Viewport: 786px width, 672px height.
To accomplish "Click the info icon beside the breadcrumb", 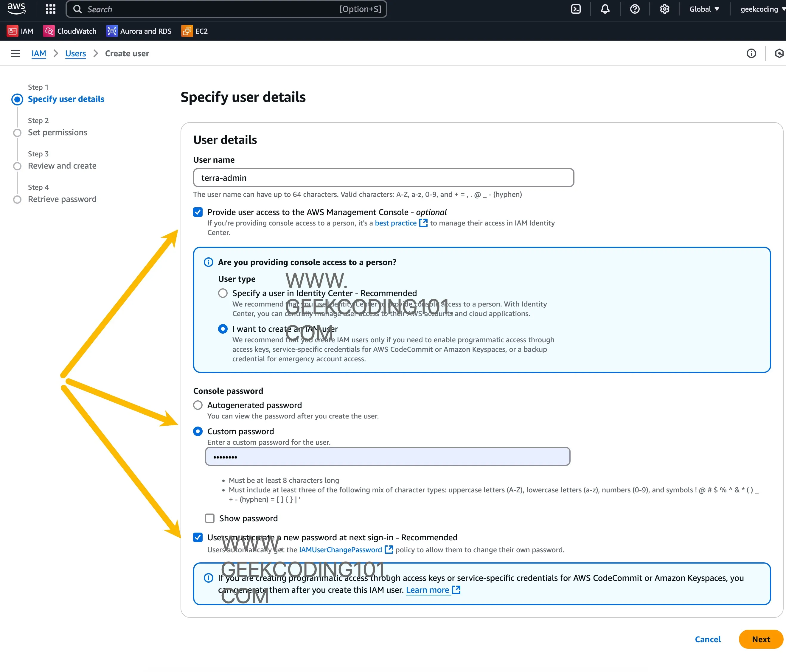I will [x=751, y=54].
